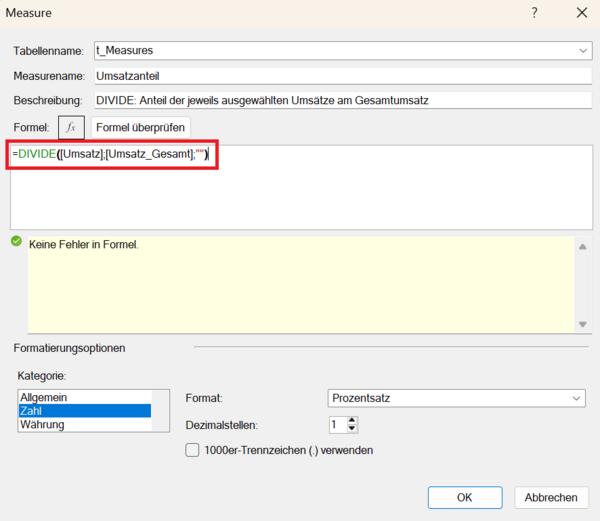
Task: Close the Measure dialog window
Action: tap(581, 13)
